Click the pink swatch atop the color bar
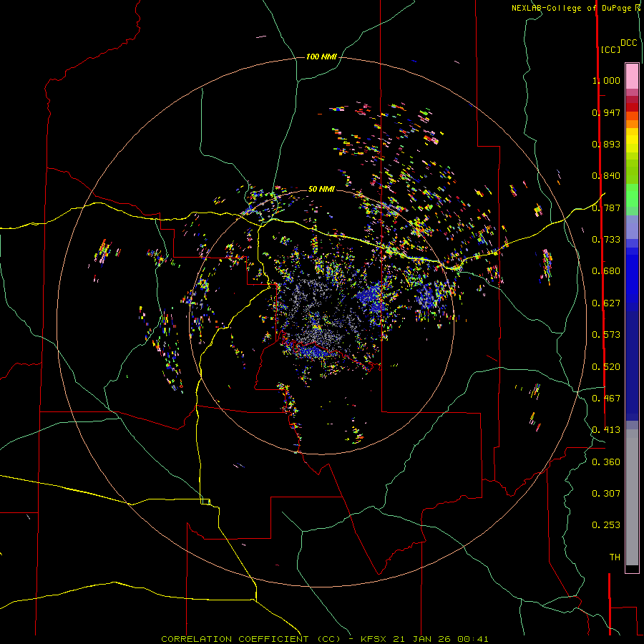The width and height of the screenshot is (644, 644). (632, 76)
